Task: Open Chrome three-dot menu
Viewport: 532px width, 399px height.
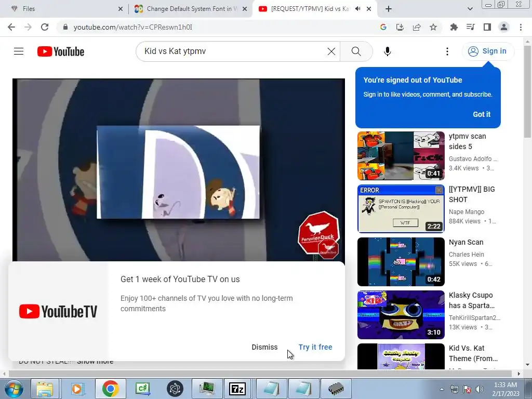Action: tap(521, 27)
